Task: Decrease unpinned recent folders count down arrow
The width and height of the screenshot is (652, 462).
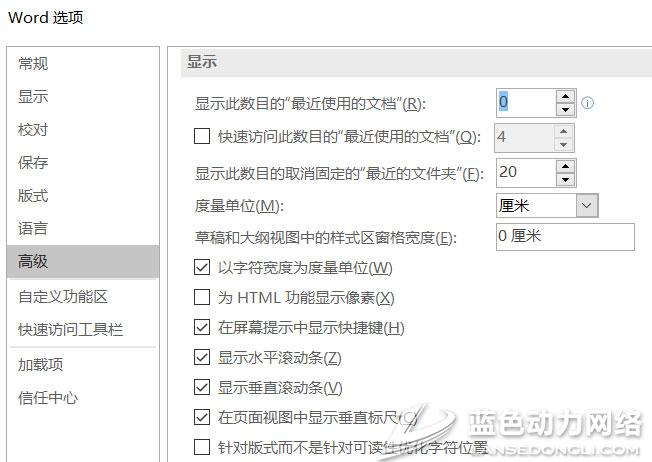Action: coord(565,179)
